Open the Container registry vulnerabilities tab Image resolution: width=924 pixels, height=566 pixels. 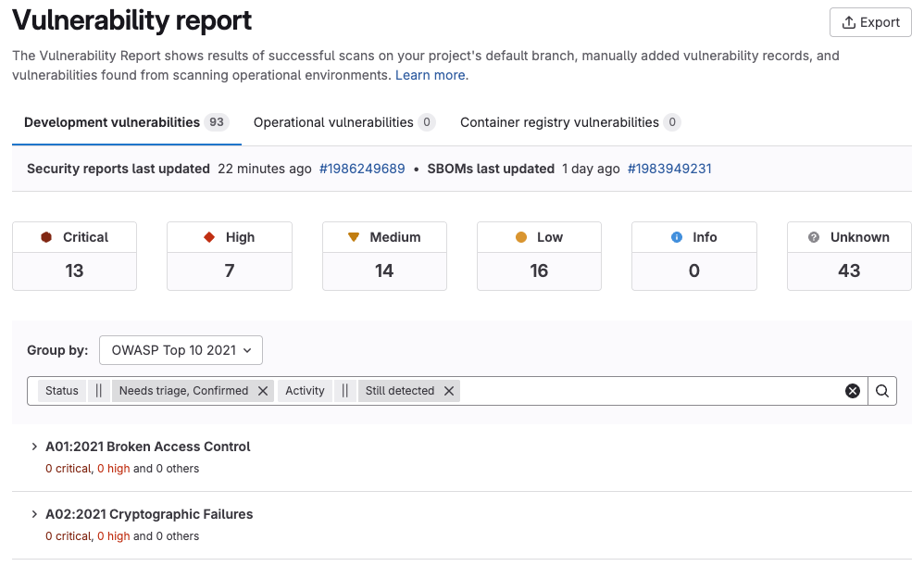point(561,122)
